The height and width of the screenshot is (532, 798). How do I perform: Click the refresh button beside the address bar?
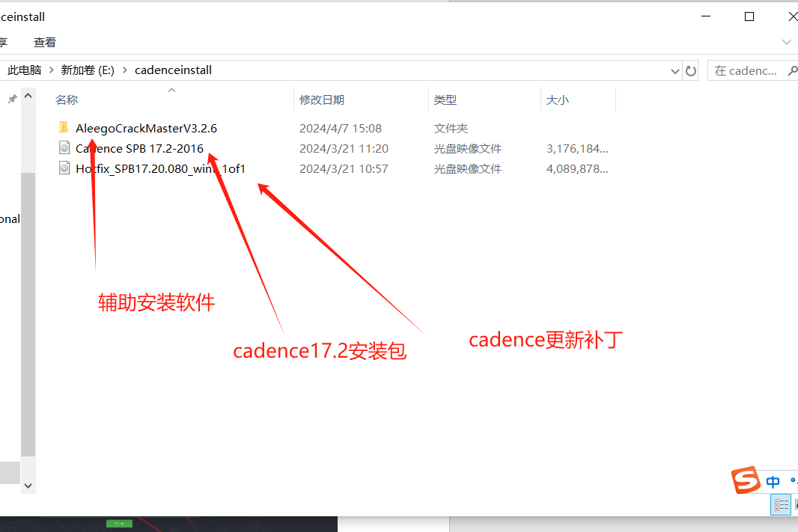coord(691,70)
